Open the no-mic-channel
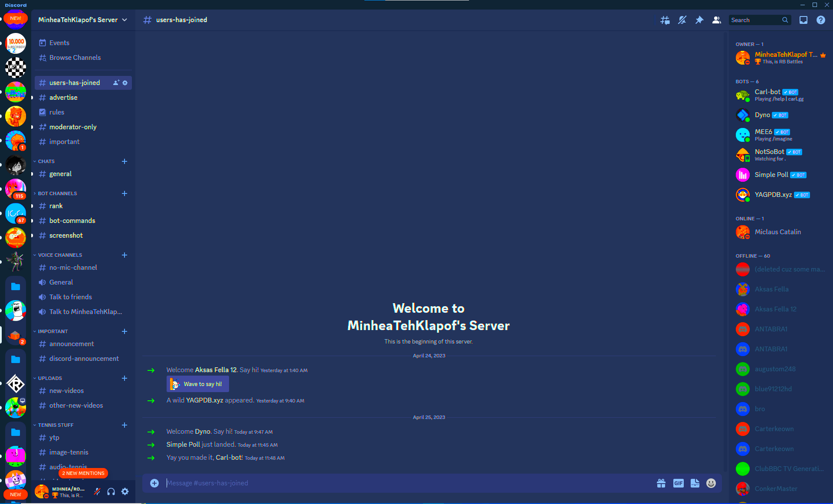 pyautogui.click(x=83, y=268)
